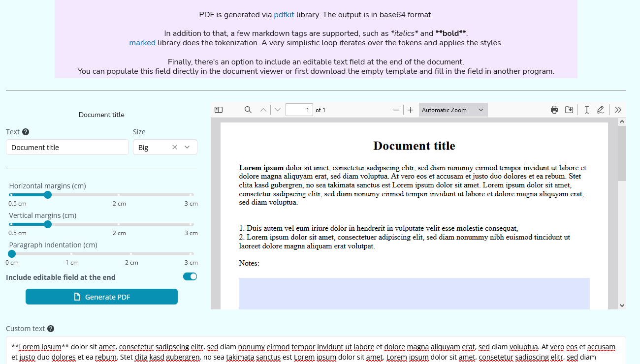Viewport: 640px width, 364px height.
Task: Clear the Big size selection
Action: (175, 147)
